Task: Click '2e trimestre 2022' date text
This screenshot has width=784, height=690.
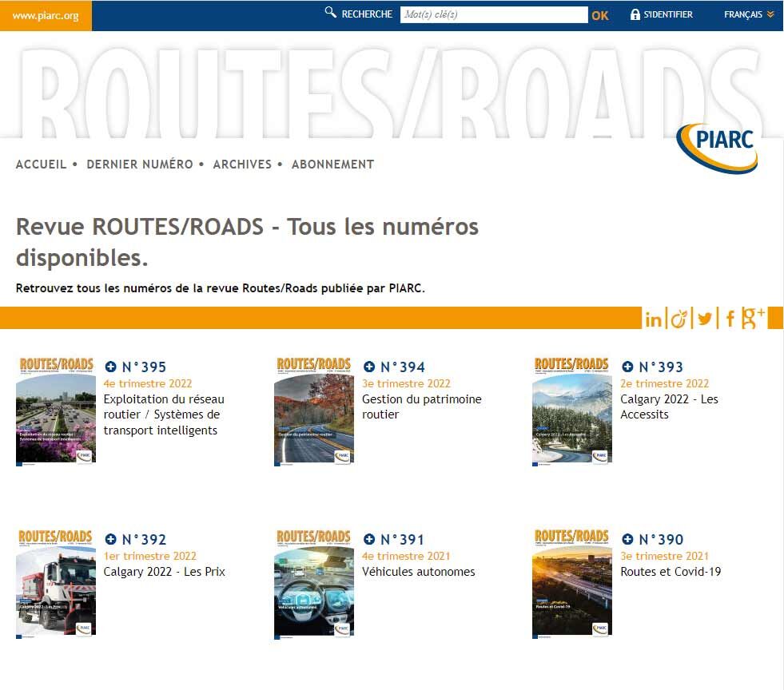Action: [664, 383]
